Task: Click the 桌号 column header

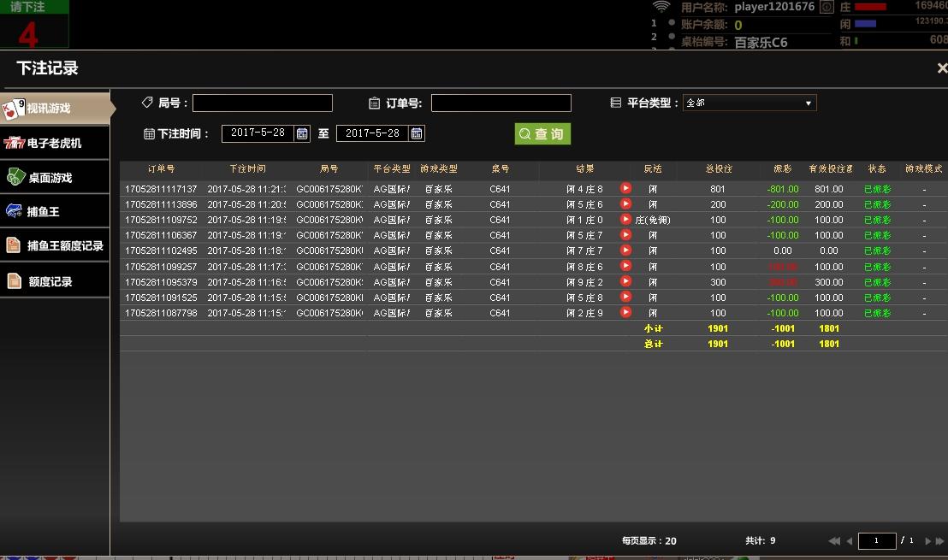Action: click(x=500, y=168)
